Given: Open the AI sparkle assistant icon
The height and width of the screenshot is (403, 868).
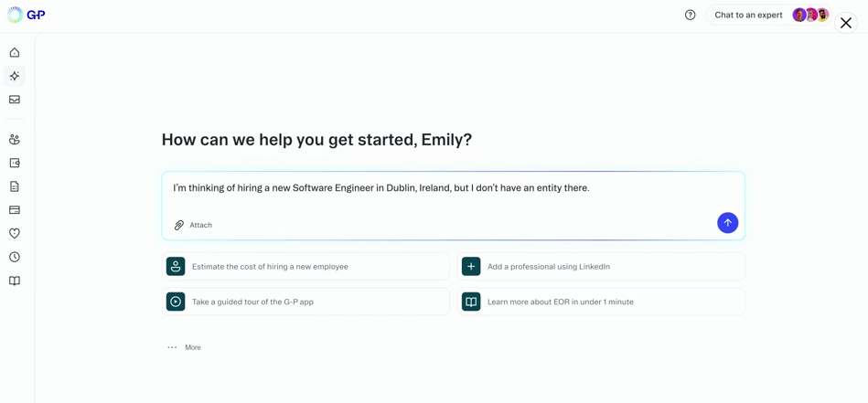Looking at the screenshot, I should pyautogui.click(x=15, y=76).
